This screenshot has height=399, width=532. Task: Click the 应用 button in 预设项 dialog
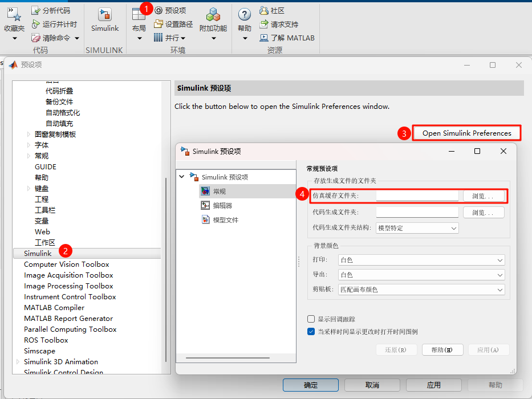433,385
